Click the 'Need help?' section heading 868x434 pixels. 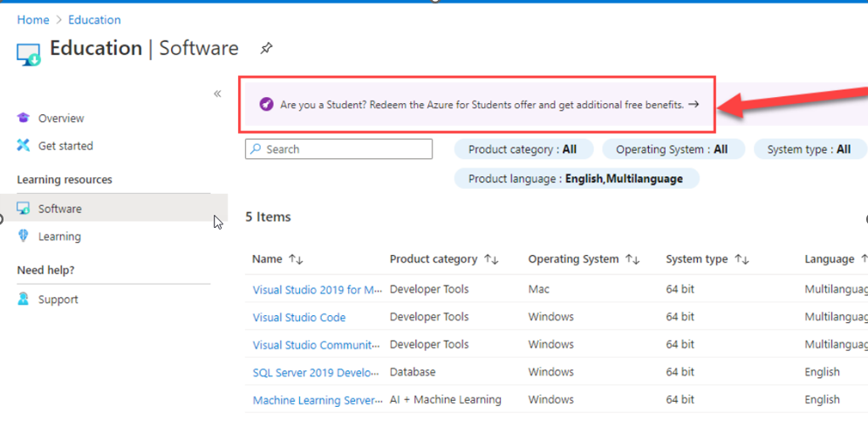pos(45,271)
